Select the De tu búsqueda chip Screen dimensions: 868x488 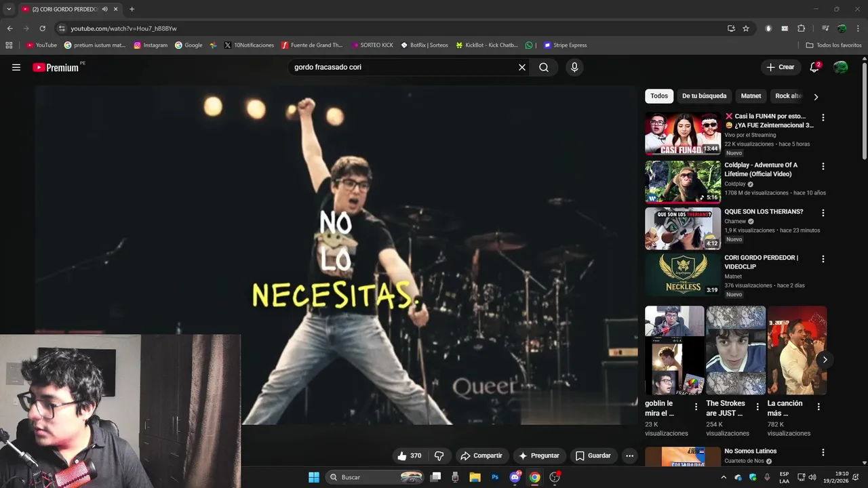pos(704,96)
